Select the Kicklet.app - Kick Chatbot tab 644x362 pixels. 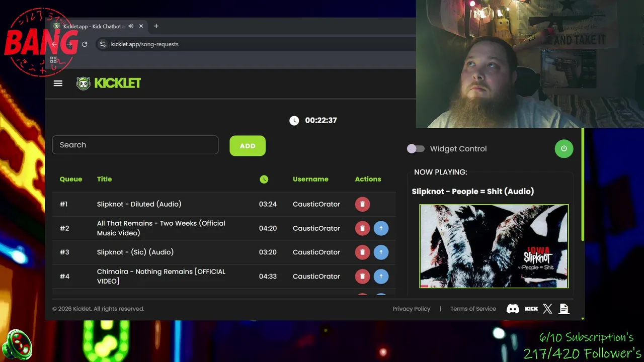click(x=98, y=26)
